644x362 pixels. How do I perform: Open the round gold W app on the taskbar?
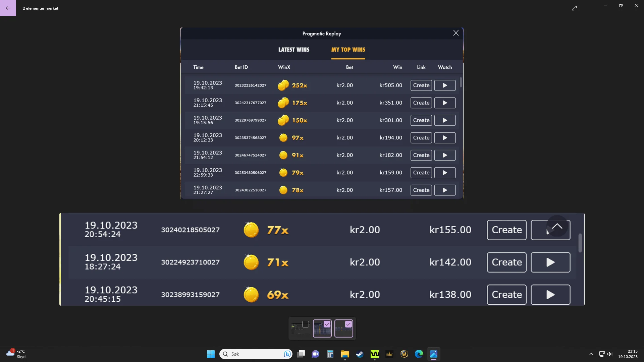click(404, 354)
